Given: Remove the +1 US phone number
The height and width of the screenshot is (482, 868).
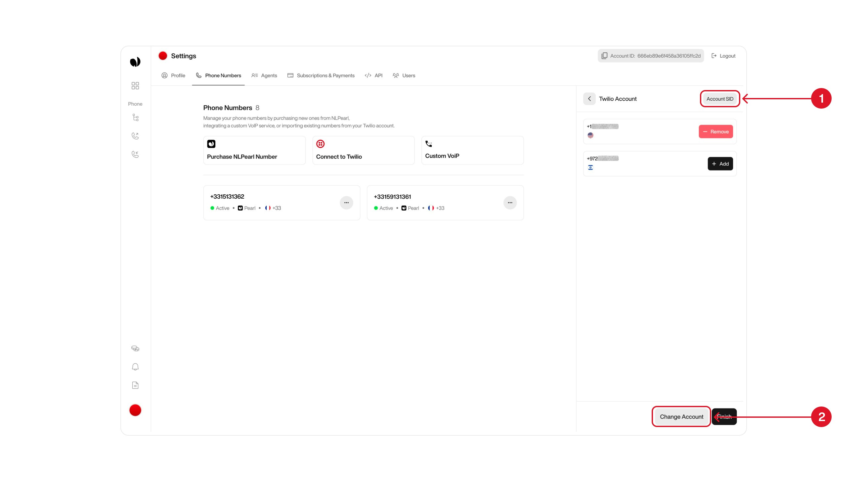Looking at the screenshot, I should 716,131.
